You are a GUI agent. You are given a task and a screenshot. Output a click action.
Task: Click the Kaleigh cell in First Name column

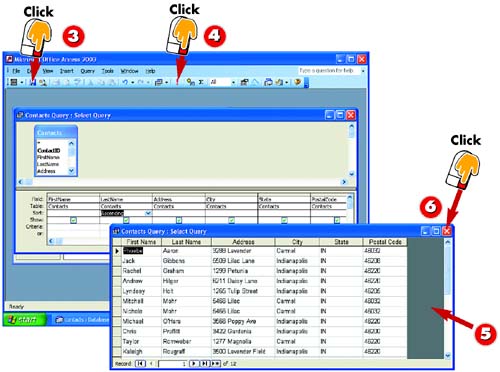point(141,352)
